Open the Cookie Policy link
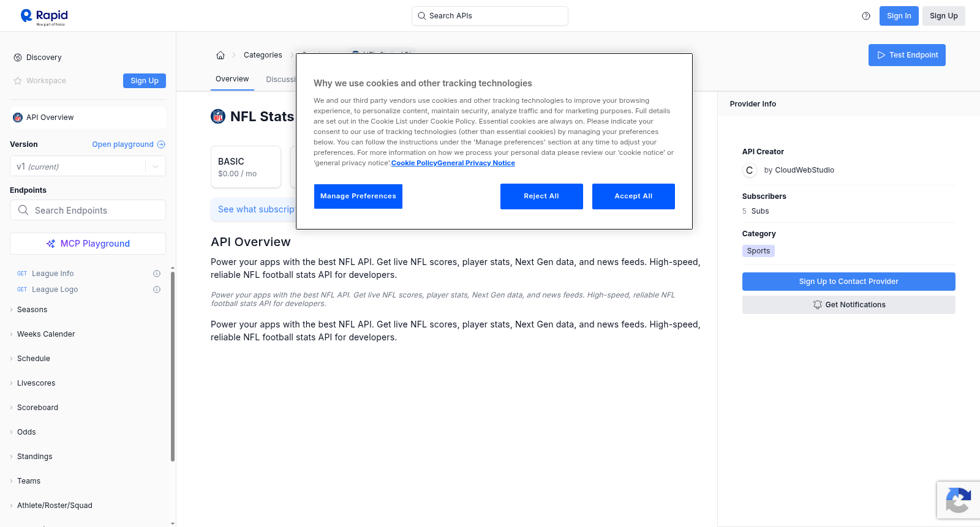Image resolution: width=980 pixels, height=527 pixels. coord(414,163)
